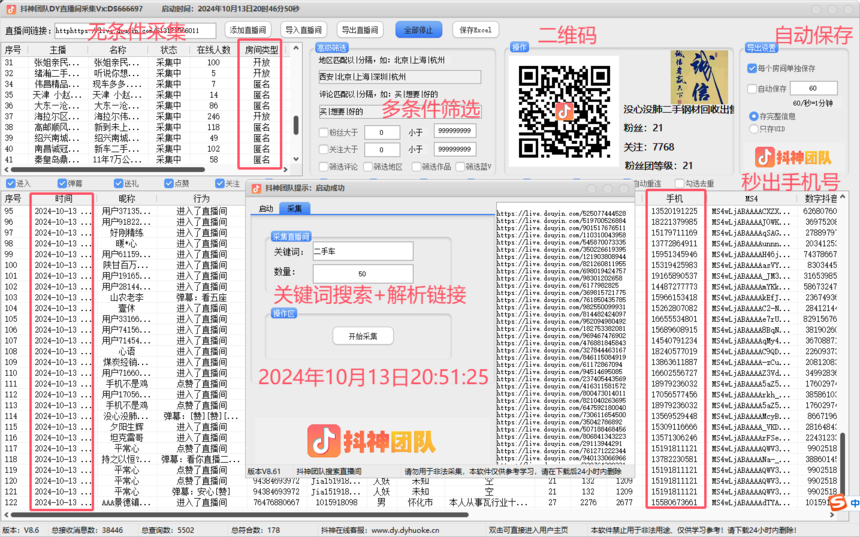
Task: Toggle the 送礼 filter checkbox
Action: click(118, 183)
